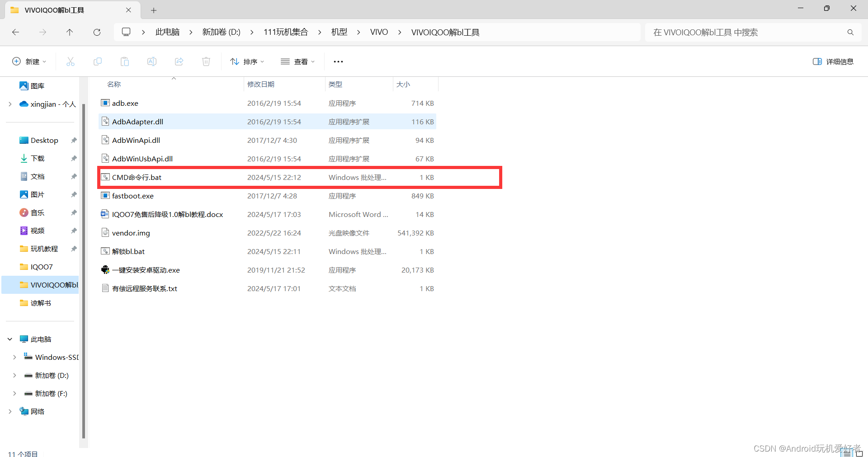Expand the 新加卷 (D:) drive in the sidebar

14,375
